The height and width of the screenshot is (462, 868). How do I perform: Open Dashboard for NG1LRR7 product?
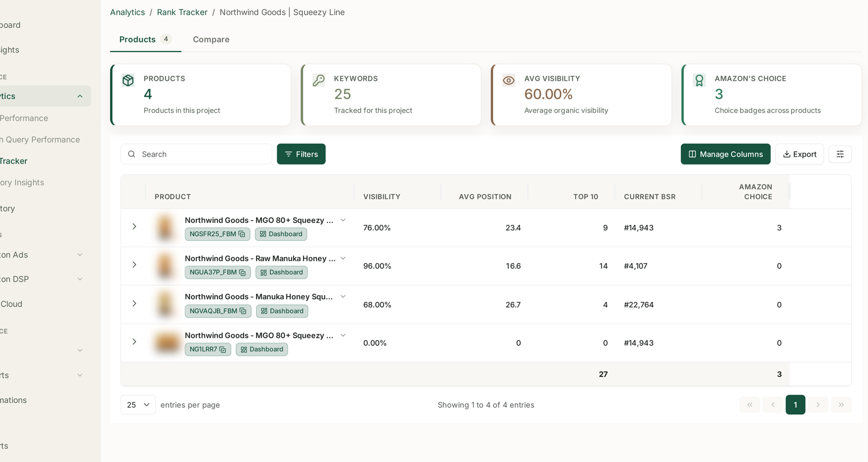click(261, 349)
